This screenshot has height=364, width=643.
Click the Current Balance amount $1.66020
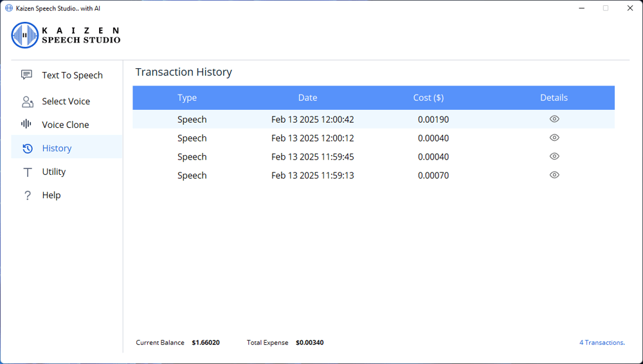[206, 343]
